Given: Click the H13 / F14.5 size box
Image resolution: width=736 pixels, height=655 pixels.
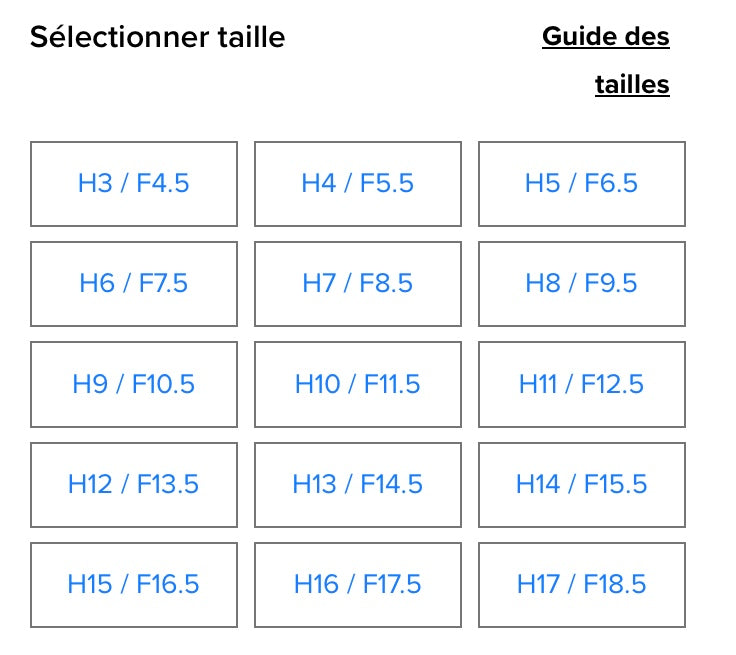Looking at the screenshot, I should (358, 485).
